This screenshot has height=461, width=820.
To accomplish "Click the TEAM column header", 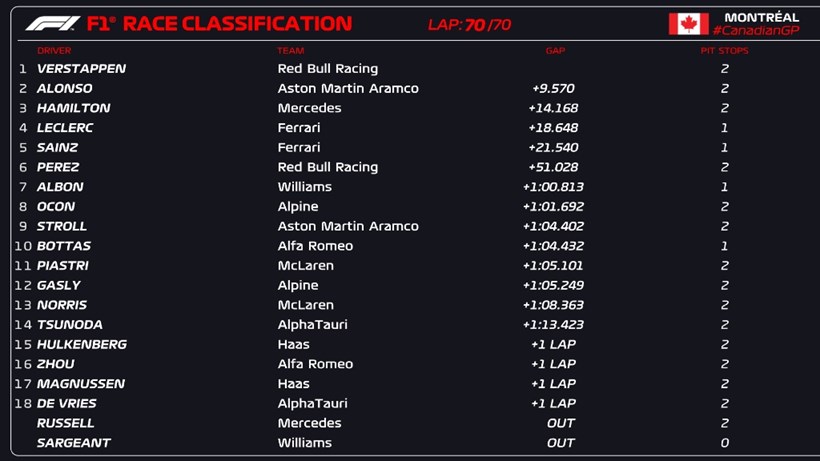I will 291,50.
